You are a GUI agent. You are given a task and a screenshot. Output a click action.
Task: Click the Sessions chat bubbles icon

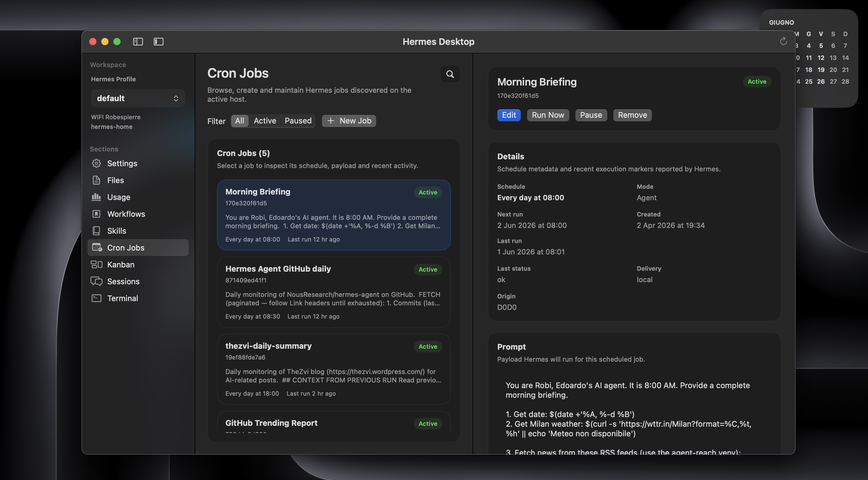click(x=96, y=281)
